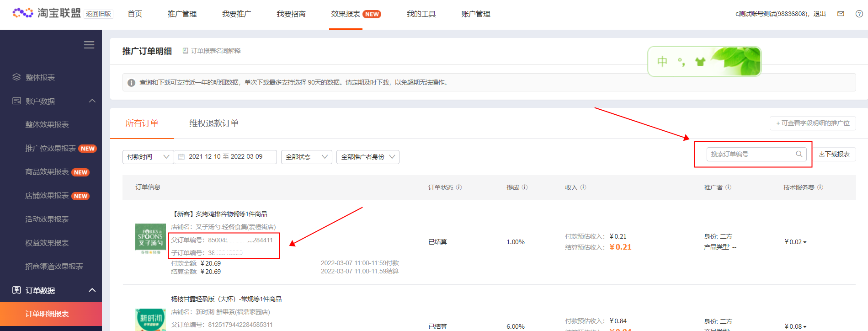Open the 全部状态 dropdown

point(307,157)
